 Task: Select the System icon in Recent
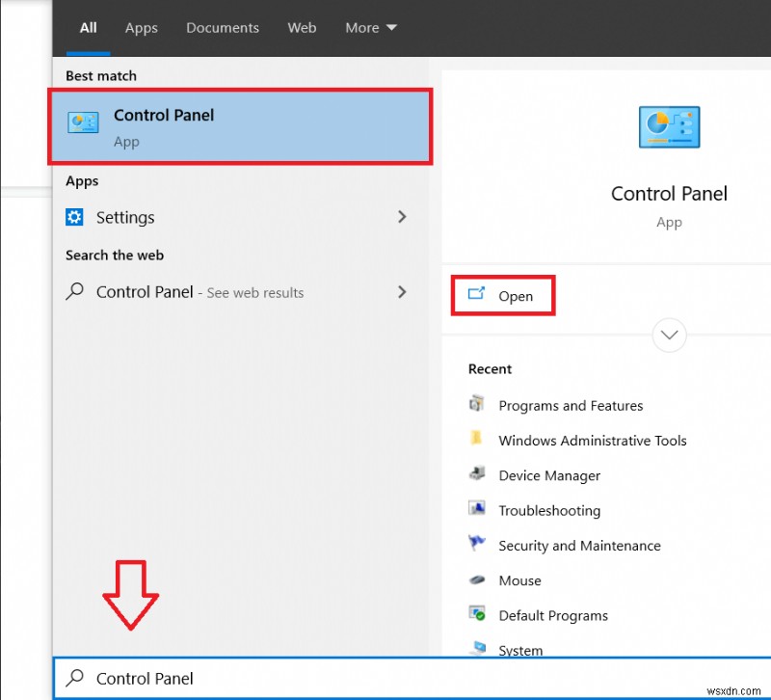[477, 649]
